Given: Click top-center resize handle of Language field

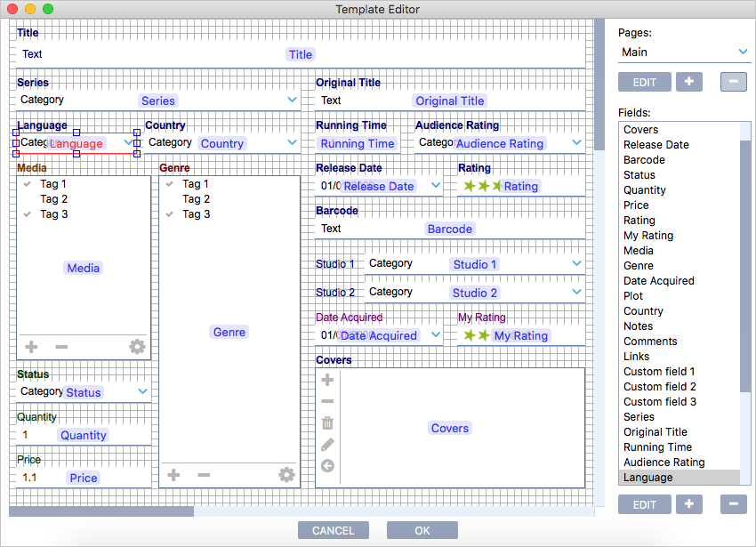Looking at the screenshot, I should pyautogui.click(x=76, y=133).
